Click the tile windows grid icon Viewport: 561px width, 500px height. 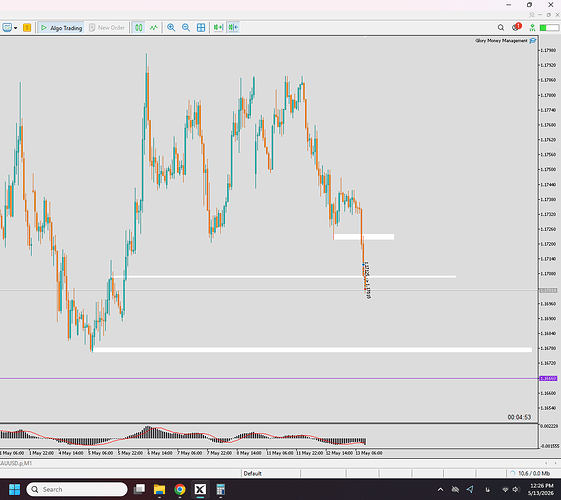(201, 28)
